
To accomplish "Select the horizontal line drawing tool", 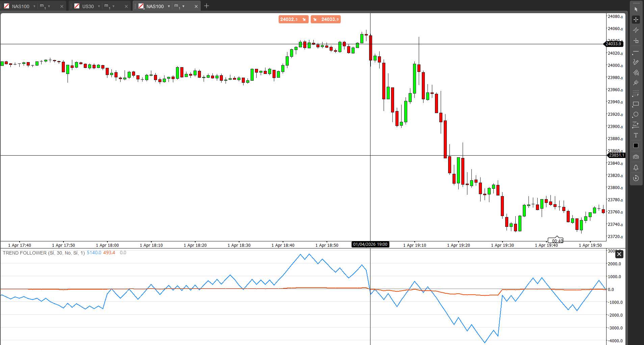I will point(636,52).
